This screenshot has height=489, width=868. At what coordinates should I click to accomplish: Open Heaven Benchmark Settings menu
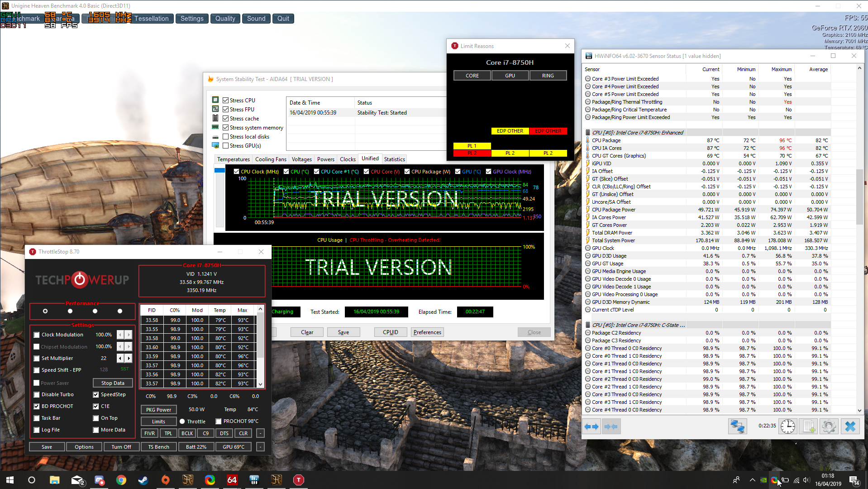point(192,19)
